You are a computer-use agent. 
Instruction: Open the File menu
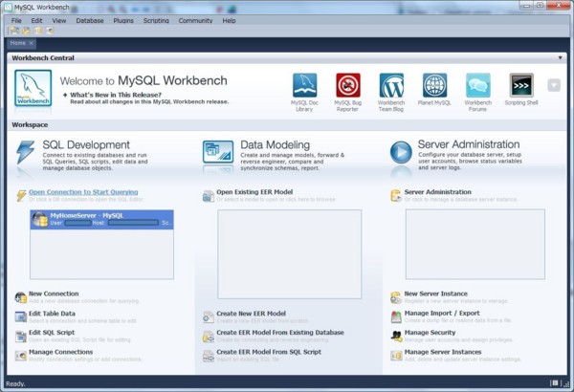click(16, 20)
